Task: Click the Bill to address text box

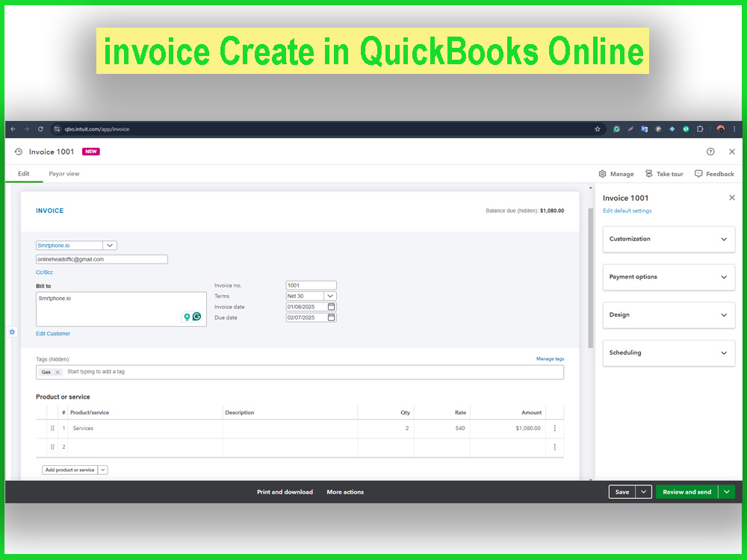Action: point(121,309)
